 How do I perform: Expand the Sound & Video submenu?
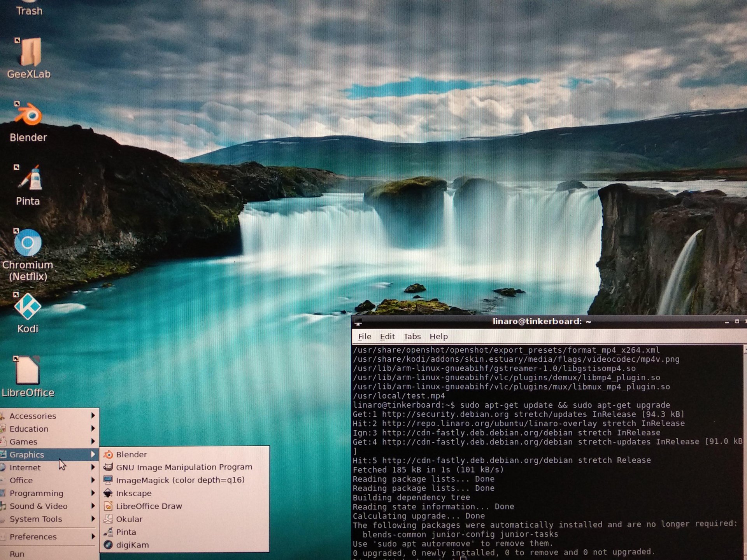pyautogui.click(x=39, y=506)
